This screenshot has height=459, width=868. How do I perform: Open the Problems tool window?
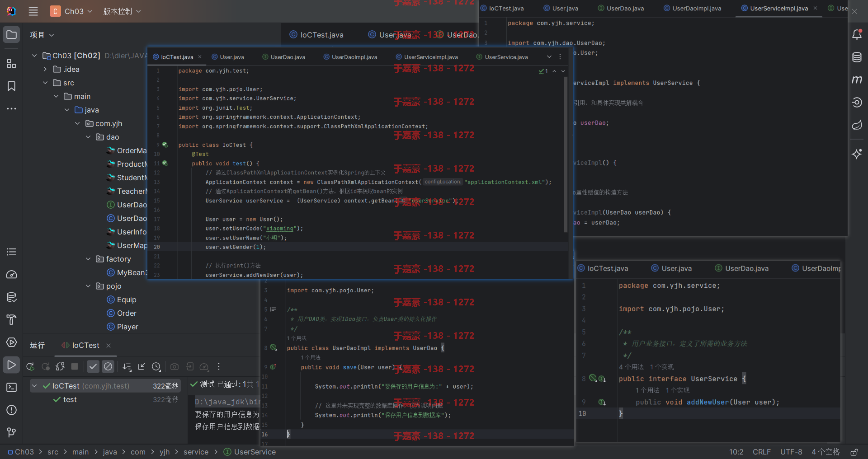12,410
